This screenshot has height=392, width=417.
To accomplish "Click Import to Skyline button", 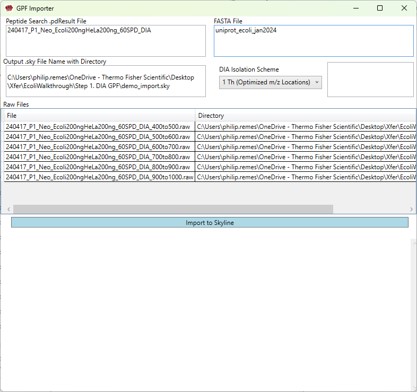I will coord(210,223).
